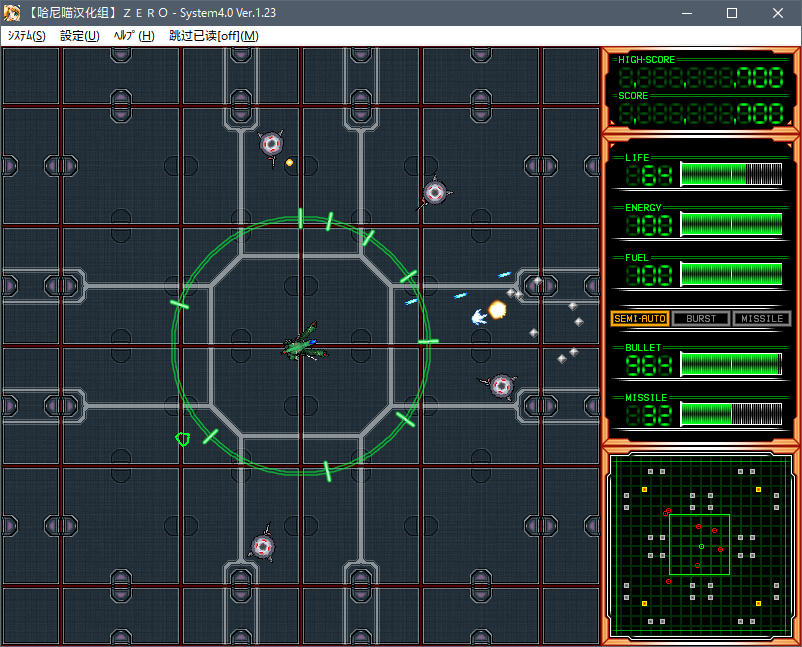This screenshot has width=802, height=647.
Task: Click the application icon in the title bar
Action: tap(12, 13)
